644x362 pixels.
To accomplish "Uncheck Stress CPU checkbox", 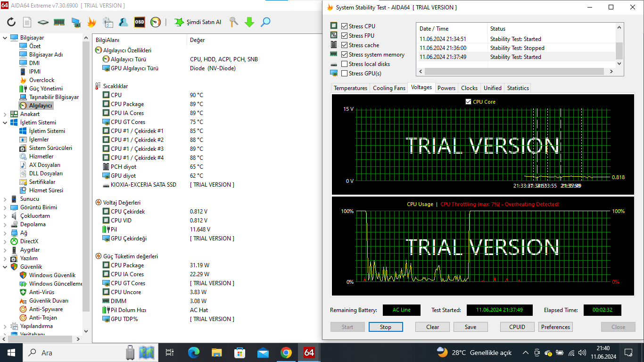I will [345, 26].
